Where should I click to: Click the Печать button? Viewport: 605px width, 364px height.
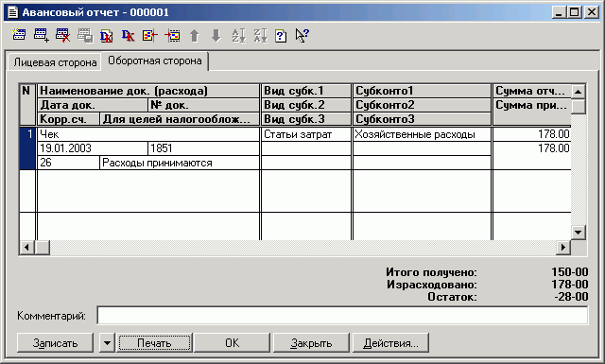tap(154, 343)
